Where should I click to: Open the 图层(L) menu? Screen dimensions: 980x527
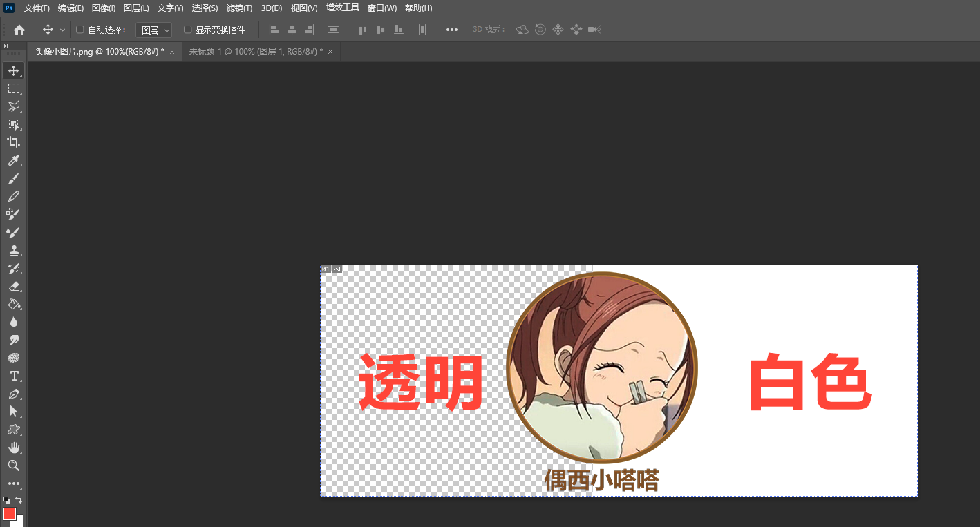tap(136, 8)
